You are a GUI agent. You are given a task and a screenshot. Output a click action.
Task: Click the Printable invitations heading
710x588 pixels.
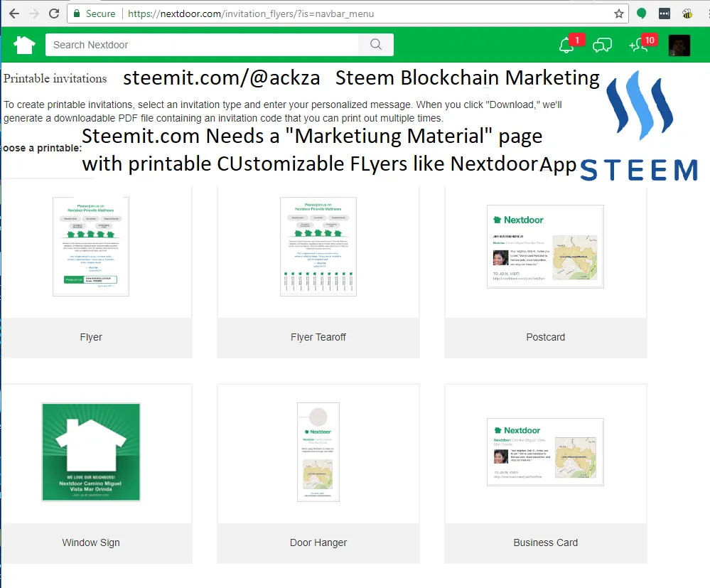55,78
